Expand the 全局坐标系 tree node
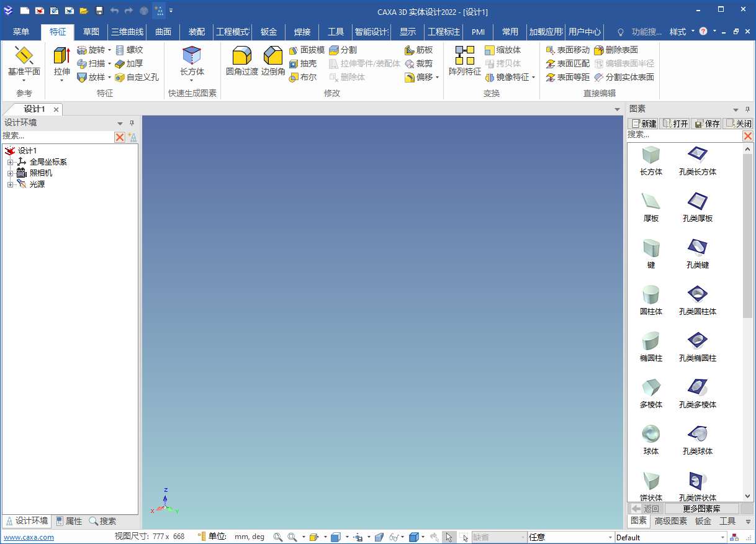This screenshot has width=756, height=544. tap(10, 162)
